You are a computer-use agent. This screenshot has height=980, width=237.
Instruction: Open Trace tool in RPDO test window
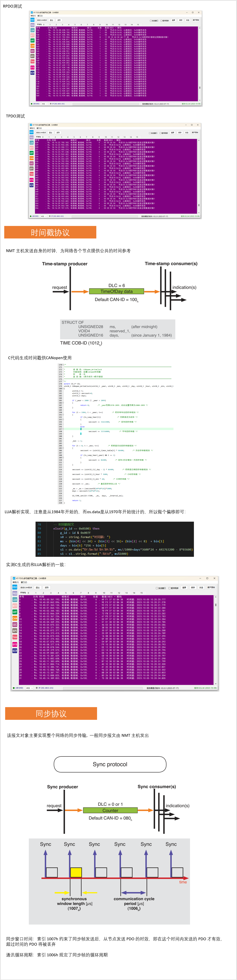32,61
